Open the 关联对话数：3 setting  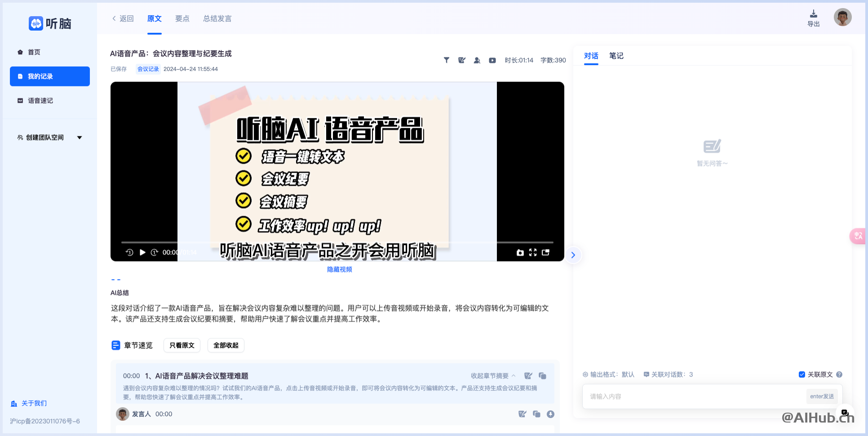click(x=668, y=374)
